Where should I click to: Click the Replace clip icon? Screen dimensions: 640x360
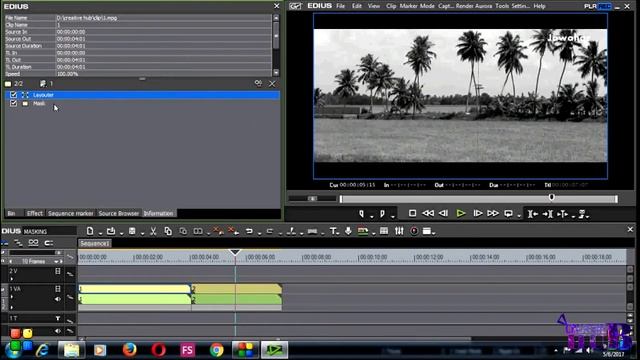[198, 231]
